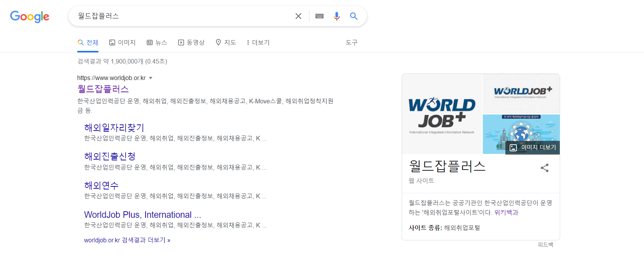Open the 해외진출신청 sitelink
The image size is (644, 258).
click(x=110, y=156)
